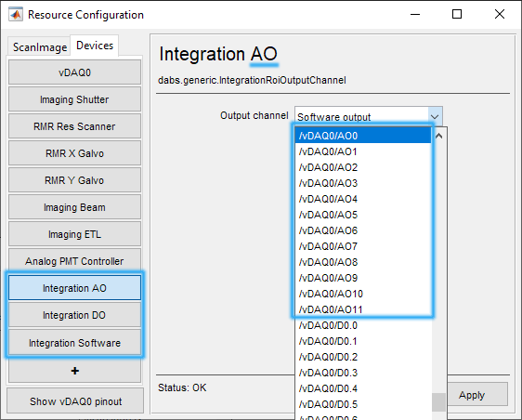Open the vDAQ0 device page

pyautogui.click(x=74, y=72)
